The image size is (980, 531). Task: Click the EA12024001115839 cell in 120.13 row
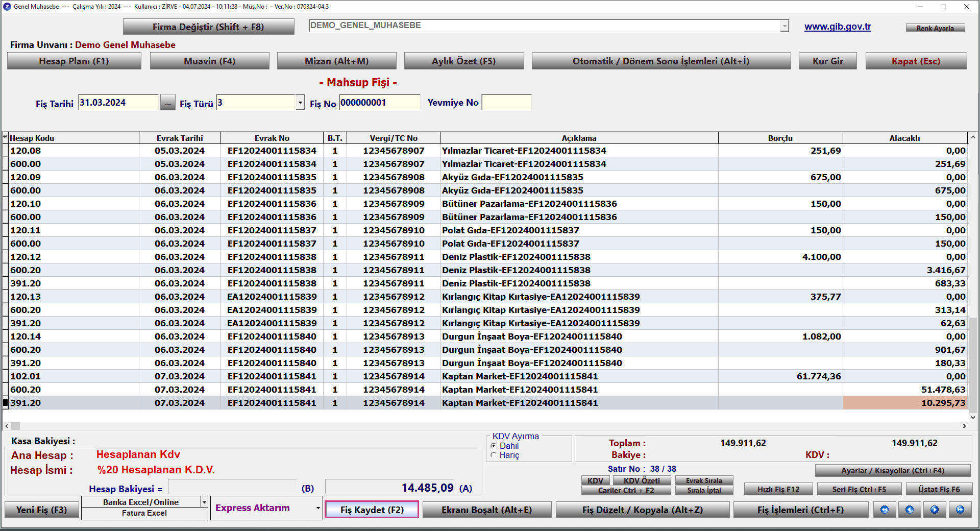pos(272,297)
